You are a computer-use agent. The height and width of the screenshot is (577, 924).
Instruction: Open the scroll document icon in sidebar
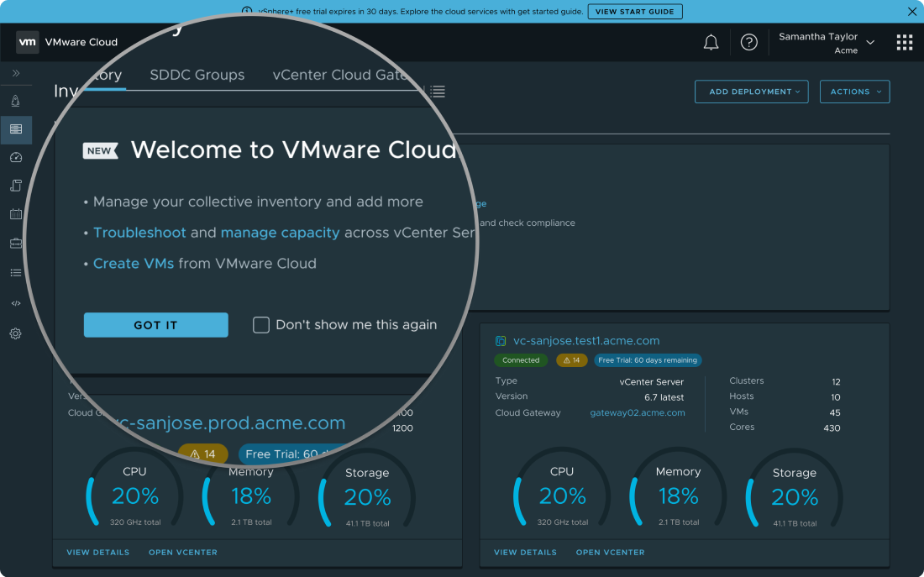click(16, 186)
